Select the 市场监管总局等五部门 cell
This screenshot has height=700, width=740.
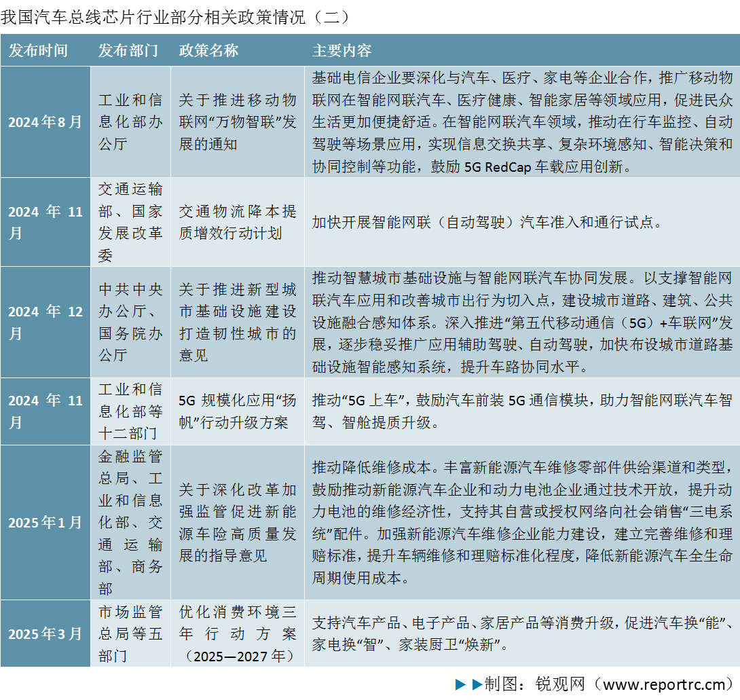click(x=129, y=635)
